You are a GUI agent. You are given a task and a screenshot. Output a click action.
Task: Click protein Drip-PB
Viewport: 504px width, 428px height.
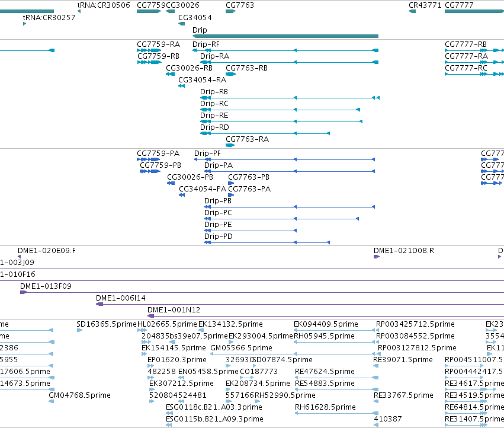tap(218, 201)
